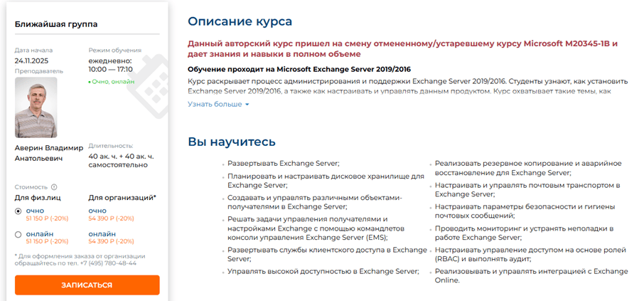Click the очно label for individuals
This screenshot has width=644, height=301.
click(x=35, y=211)
